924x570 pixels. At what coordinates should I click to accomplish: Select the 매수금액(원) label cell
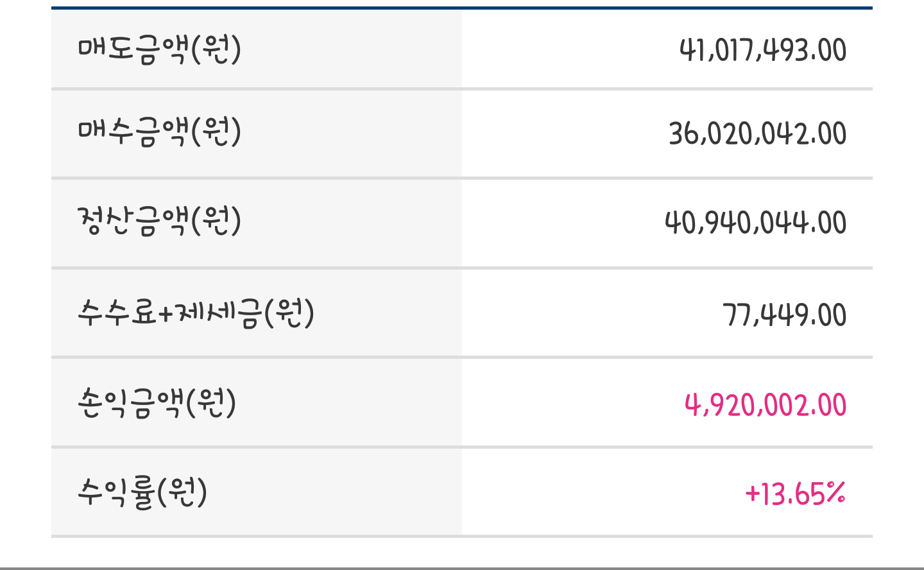(257, 134)
